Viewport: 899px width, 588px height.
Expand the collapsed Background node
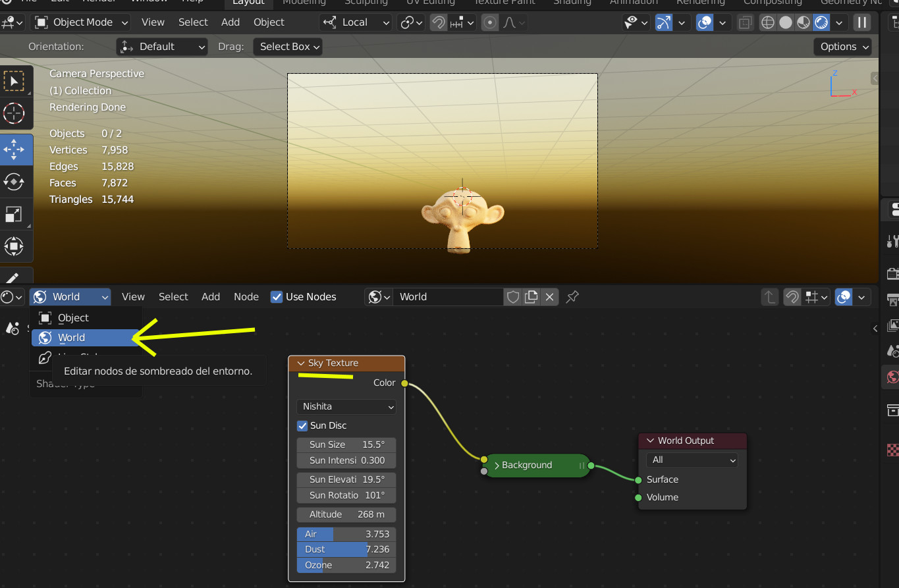(497, 466)
